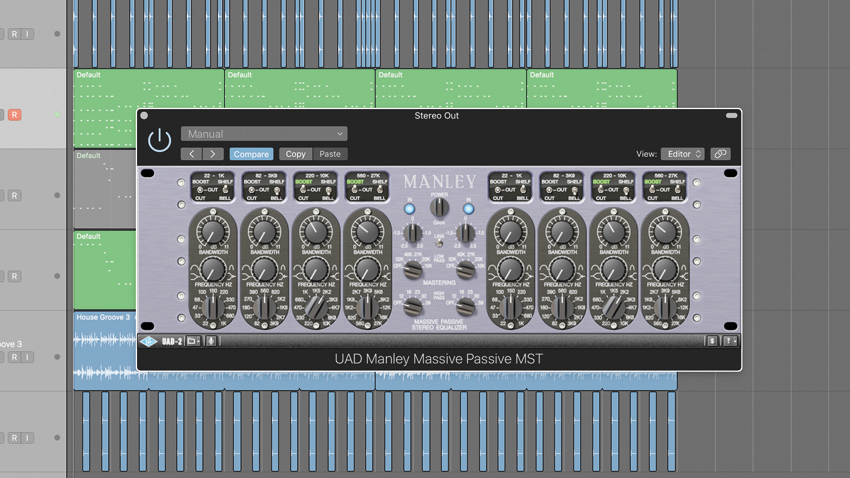The width and height of the screenshot is (850, 478).
Task: Click left 220-10K band bandwidth knob
Action: pyautogui.click(x=315, y=269)
